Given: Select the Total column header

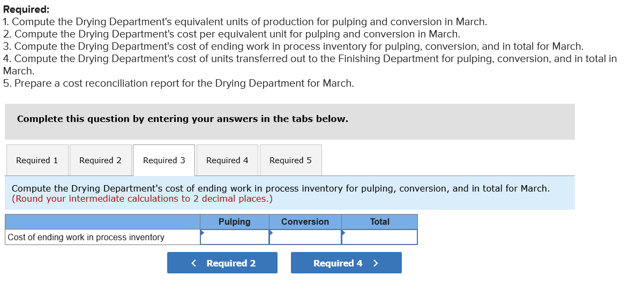Looking at the screenshot, I should coord(379,222).
